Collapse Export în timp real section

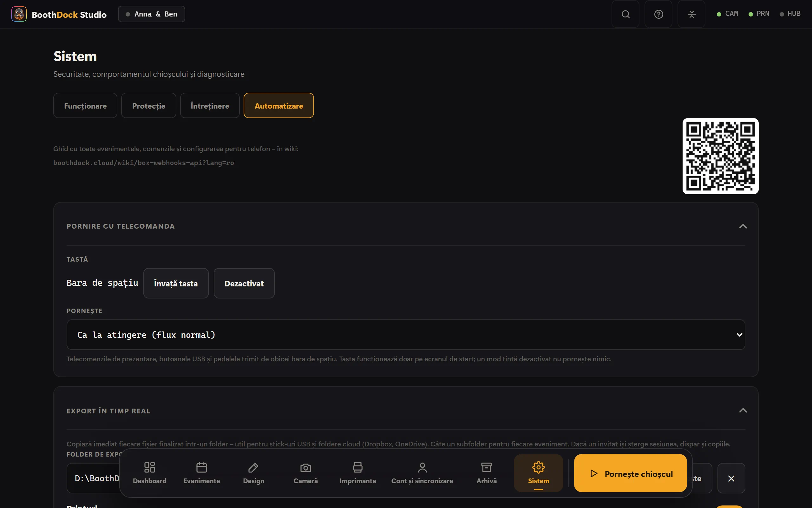point(743,411)
